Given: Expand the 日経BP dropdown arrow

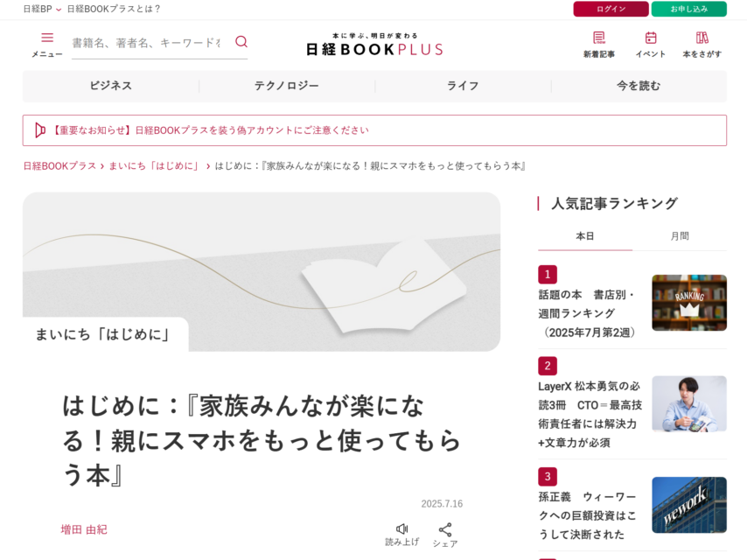Looking at the screenshot, I should (59, 10).
